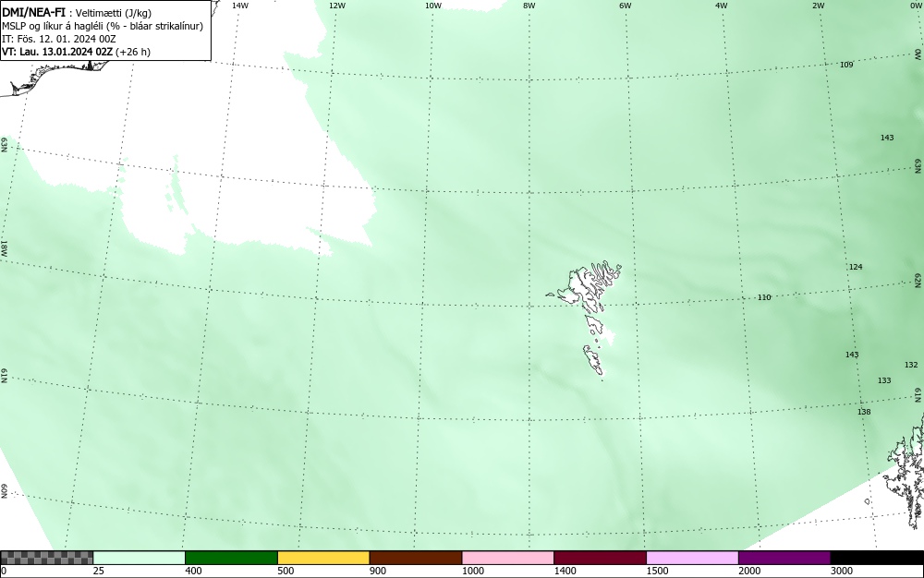
Task: Select the map value '132'
Action: [x=911, y=365]
